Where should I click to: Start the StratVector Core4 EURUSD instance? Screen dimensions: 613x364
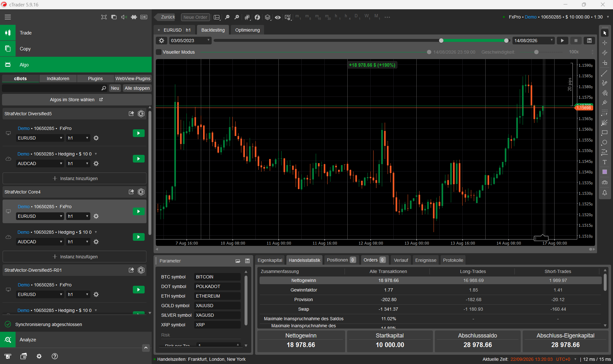139,211
